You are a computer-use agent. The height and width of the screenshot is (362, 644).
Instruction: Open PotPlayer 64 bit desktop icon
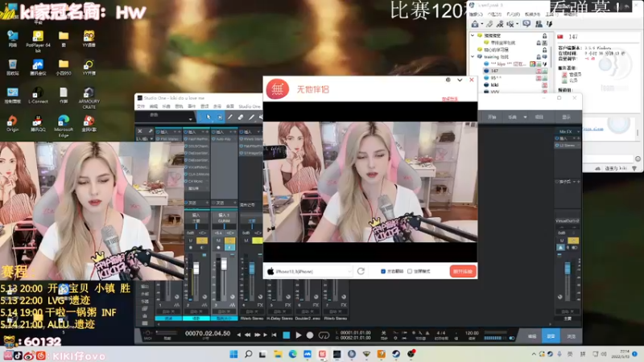(38, 41)
